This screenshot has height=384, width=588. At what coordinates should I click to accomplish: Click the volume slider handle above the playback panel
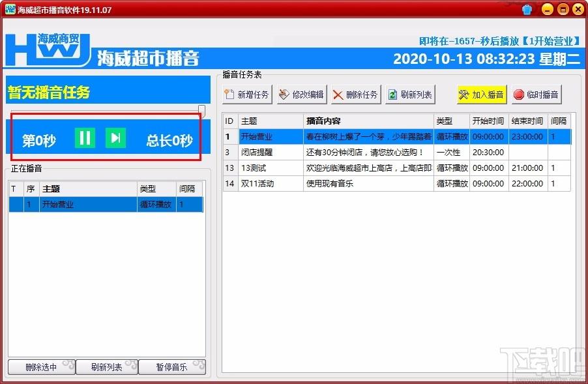pos(201,111)
